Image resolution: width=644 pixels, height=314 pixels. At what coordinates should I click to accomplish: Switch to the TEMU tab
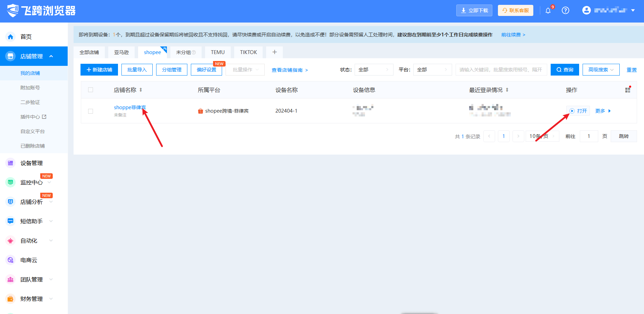(x=218, y=52)
